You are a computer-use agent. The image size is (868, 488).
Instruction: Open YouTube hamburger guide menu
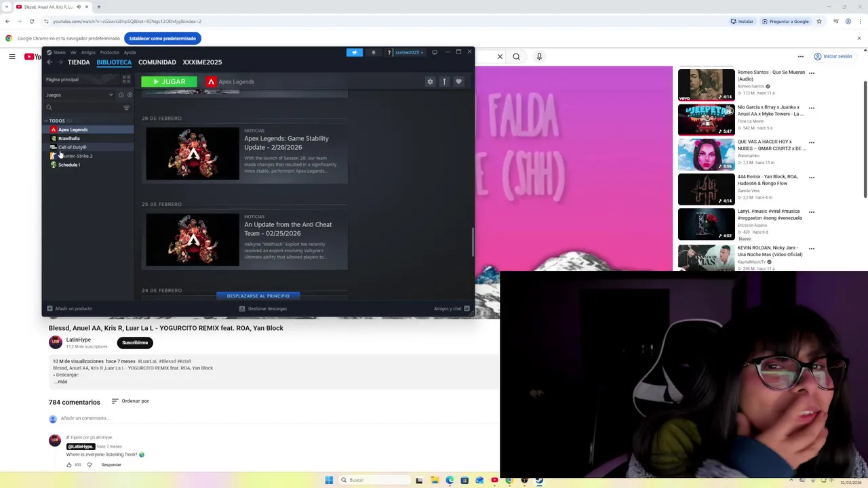[12, 56]
